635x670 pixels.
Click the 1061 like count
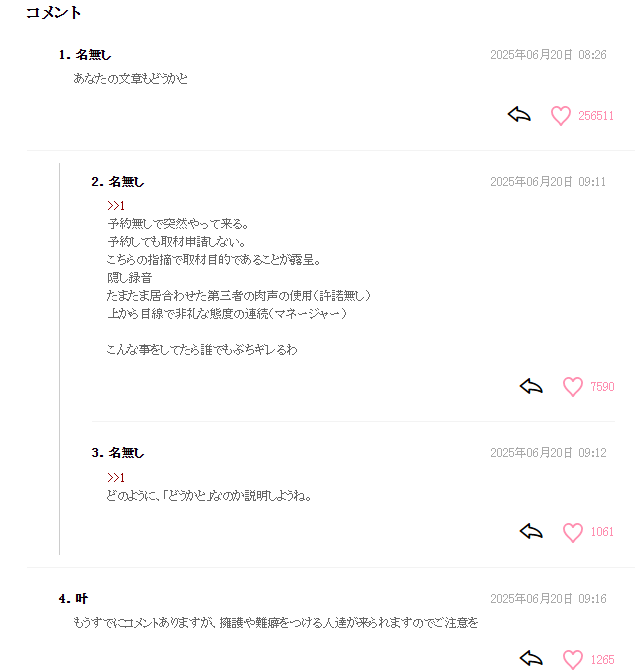pyautogui.click(x=602, y=532)
